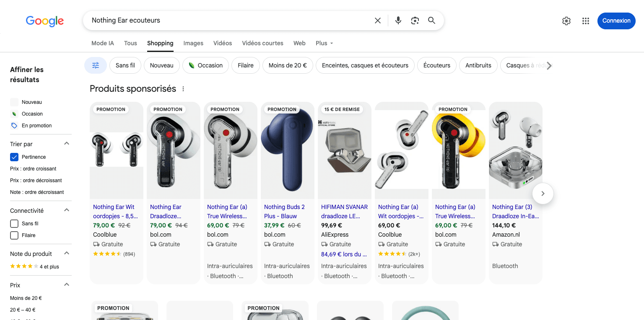644x320 pixels.
Task: Apply the Écouteurs filter chip
Action: 437,65
